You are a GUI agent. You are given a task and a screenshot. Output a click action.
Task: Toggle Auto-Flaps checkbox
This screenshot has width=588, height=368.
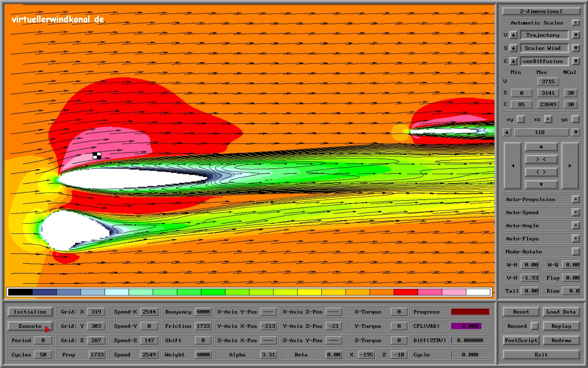point(576,238)
